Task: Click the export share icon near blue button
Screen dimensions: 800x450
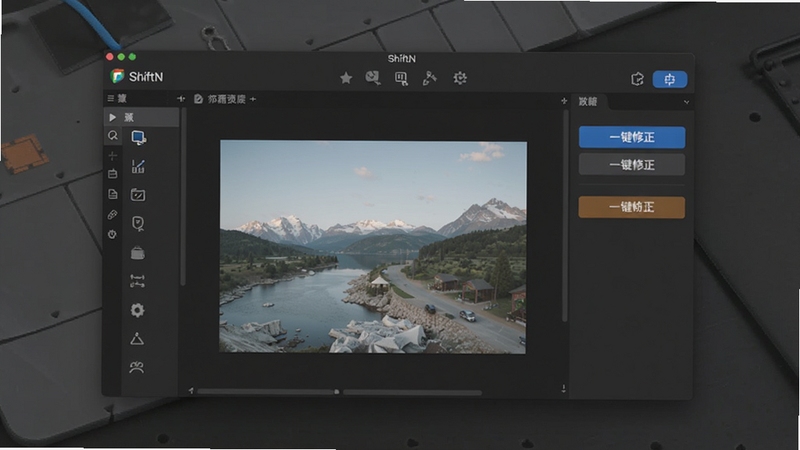Action: click(x=637, y=79)
